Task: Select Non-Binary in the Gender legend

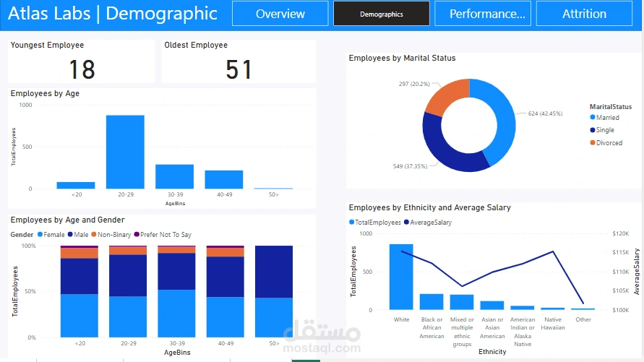Action: click(x=111, y=235)
